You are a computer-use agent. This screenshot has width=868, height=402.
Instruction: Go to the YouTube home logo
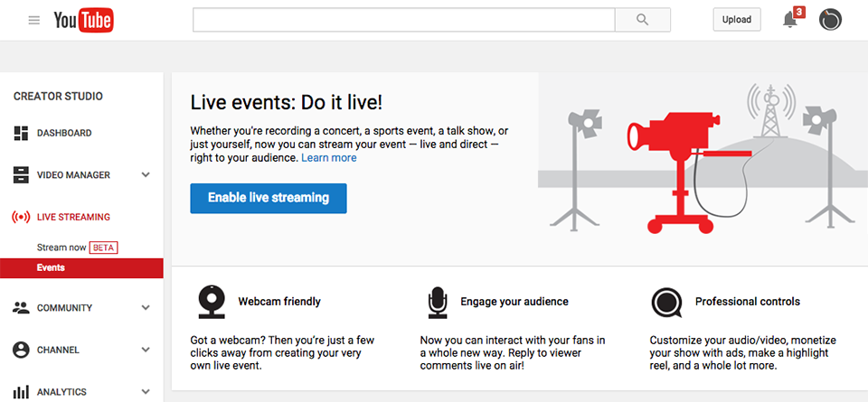click(x=83, y=21)
